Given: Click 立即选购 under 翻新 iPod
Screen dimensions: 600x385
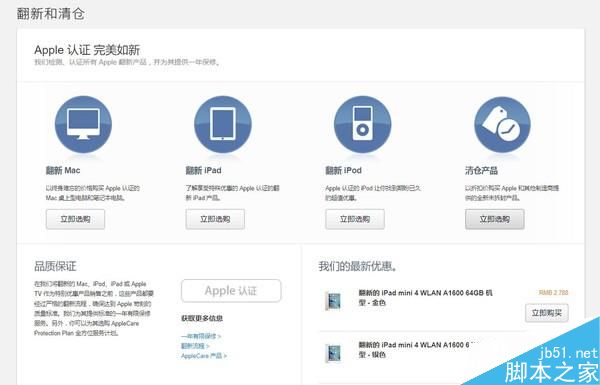Looking at the screenshot, I should (x=355, y=219).
